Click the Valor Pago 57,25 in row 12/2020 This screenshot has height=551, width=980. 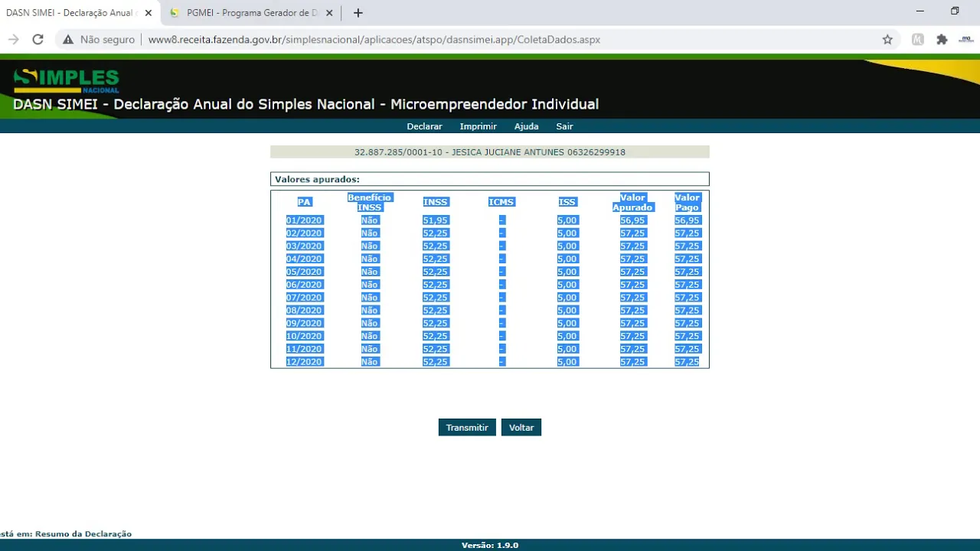pos(688,362)
